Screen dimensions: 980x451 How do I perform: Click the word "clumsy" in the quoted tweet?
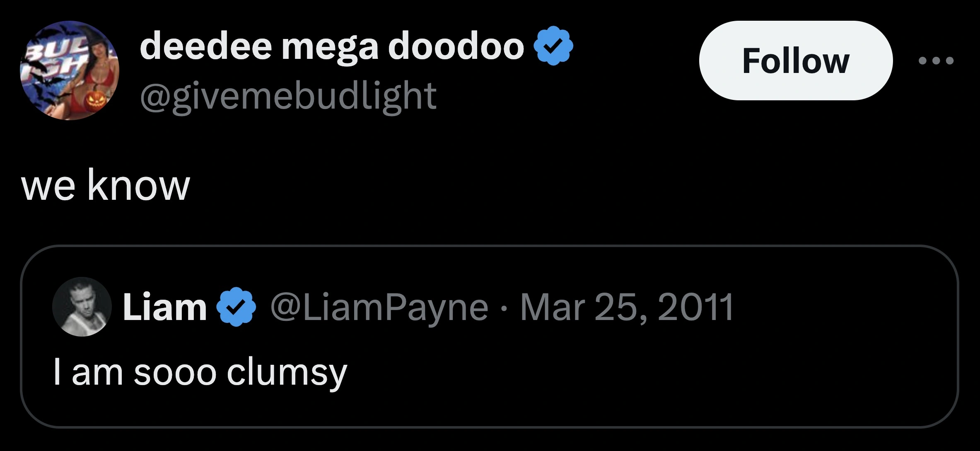tap(287, 372)
